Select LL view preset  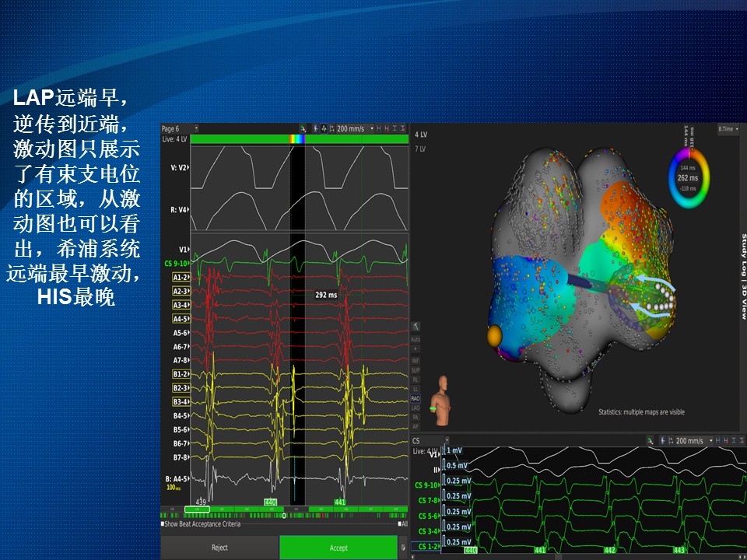416,389
